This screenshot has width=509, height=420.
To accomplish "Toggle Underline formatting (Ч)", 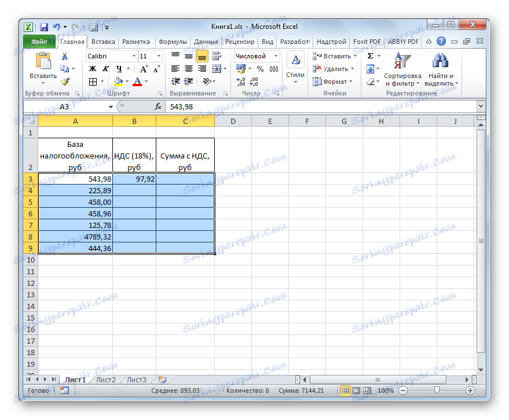I will (x=119, y=69).
